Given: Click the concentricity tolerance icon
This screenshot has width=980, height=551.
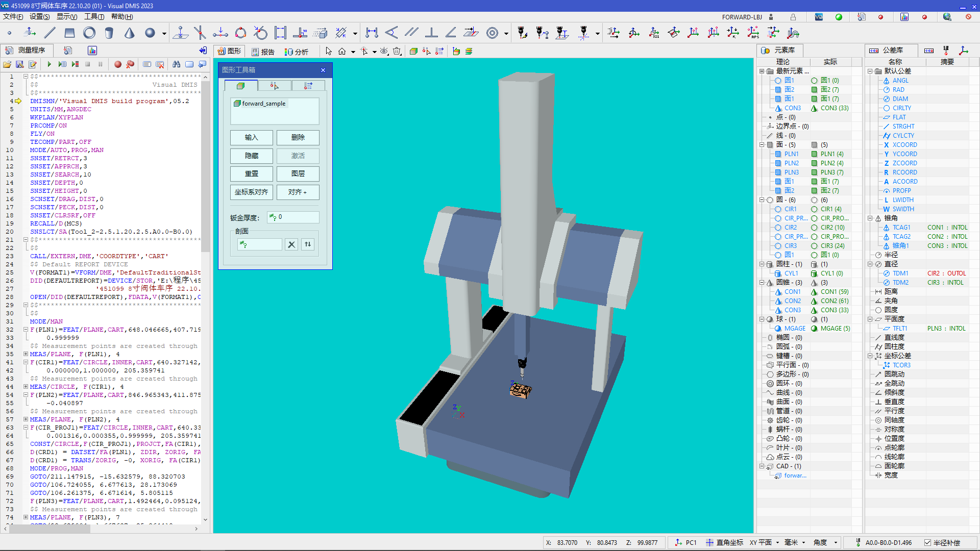Looking at the screenshot, I should click(x=492, y=33).
